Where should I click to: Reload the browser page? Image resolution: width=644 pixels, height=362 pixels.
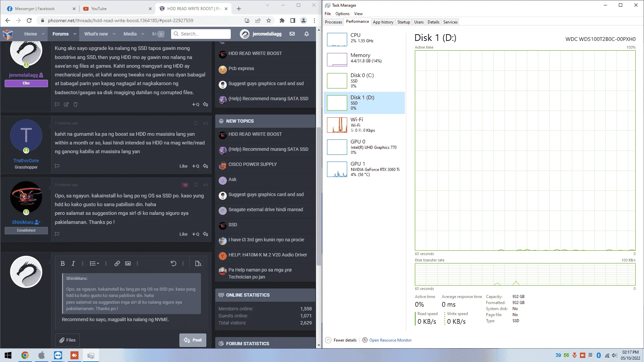pos(29,20)
